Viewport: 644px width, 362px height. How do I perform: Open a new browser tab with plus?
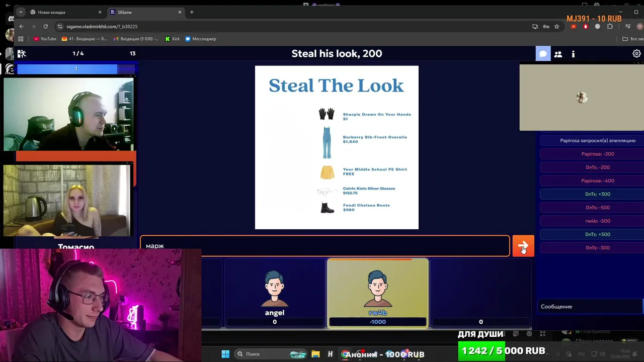click(192, 12)
